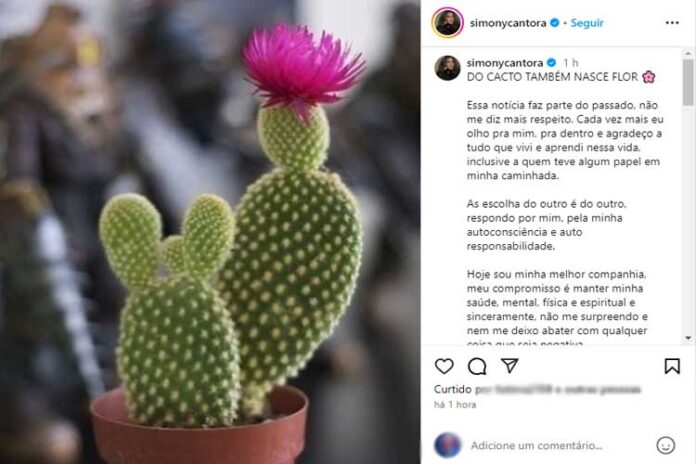
Task: Click your own avatar beside the comment field
Action: 447,445
